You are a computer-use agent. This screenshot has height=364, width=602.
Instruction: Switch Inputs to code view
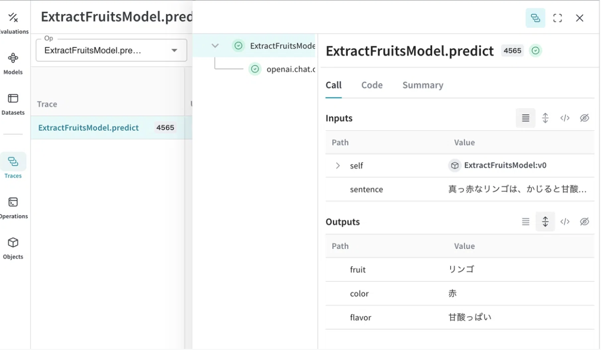[565, 118]
